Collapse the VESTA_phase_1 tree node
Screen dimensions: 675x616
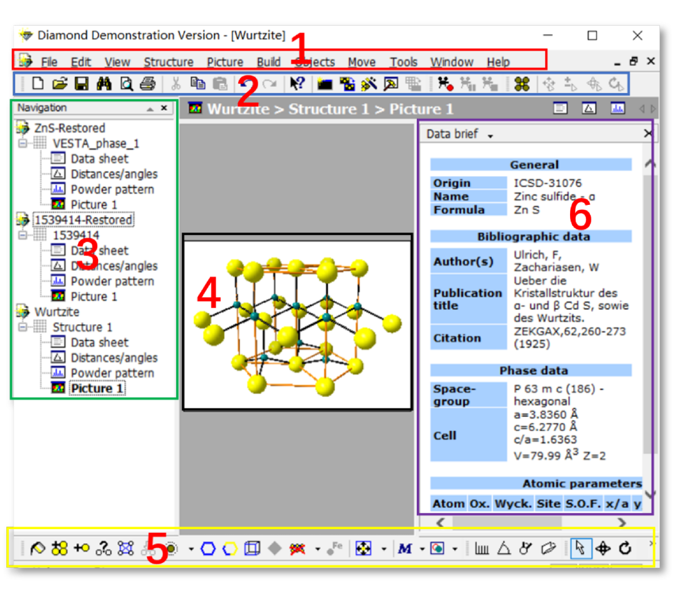[x=24, y=144]
